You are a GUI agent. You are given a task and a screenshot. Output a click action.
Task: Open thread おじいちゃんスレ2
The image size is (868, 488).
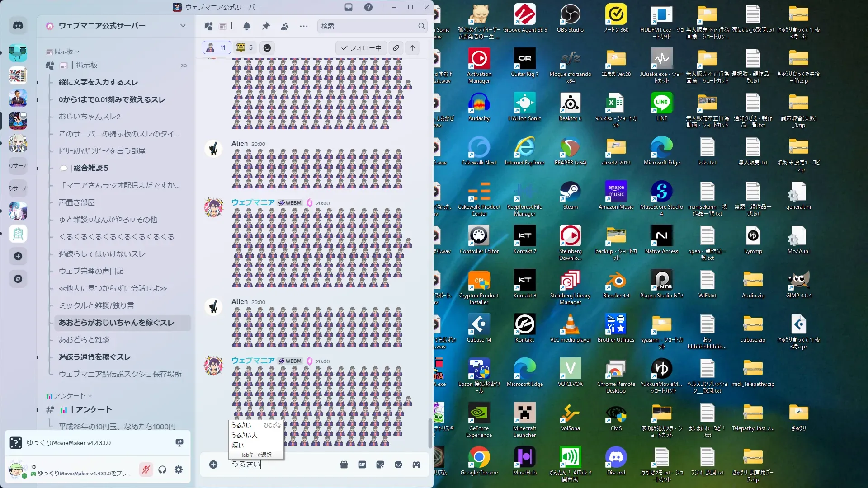pyautogui.click(x=90, y=117)
